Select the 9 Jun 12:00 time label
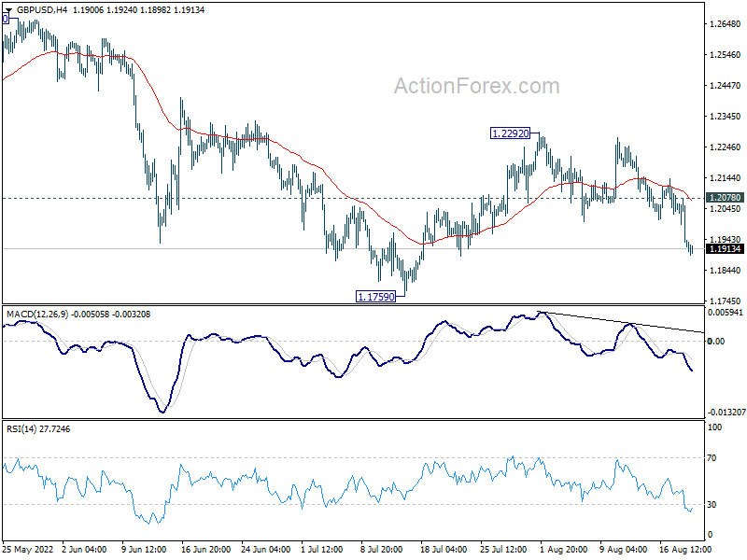This screenshot has width=747, height=560. 144,549
